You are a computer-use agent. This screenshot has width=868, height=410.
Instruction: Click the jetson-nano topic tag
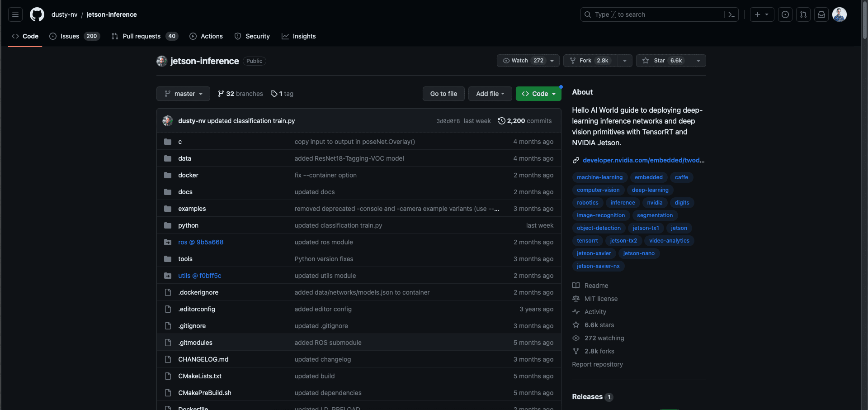(639, 253)
